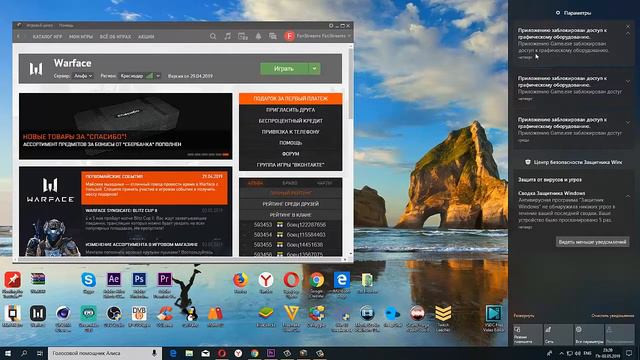Screen dimensions: 640x360
Task: Open the chat messages icon in launcher
Action: [x=273, y=36]
